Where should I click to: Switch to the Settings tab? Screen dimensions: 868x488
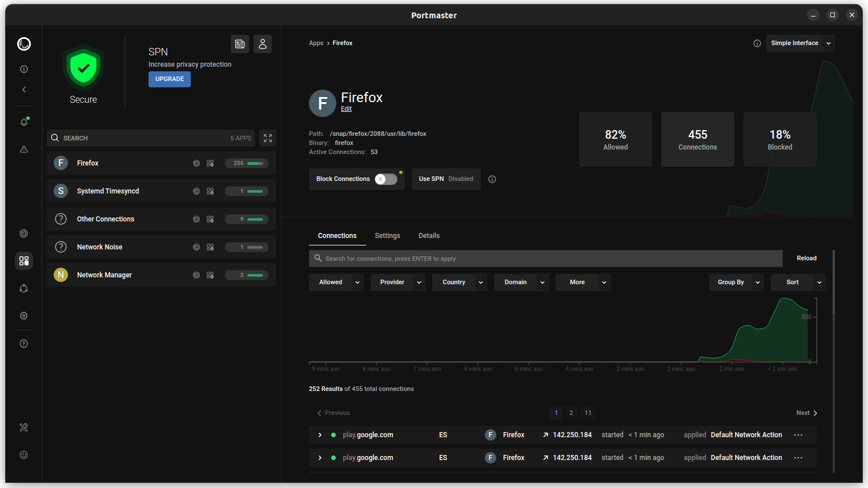(387, 236)
